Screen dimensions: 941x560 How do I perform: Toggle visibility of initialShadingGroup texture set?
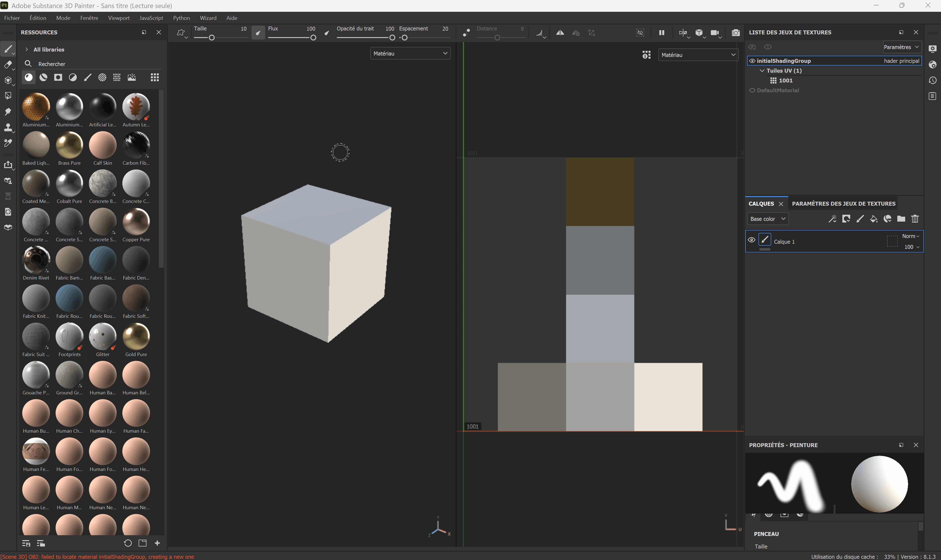tap(752, 61)
